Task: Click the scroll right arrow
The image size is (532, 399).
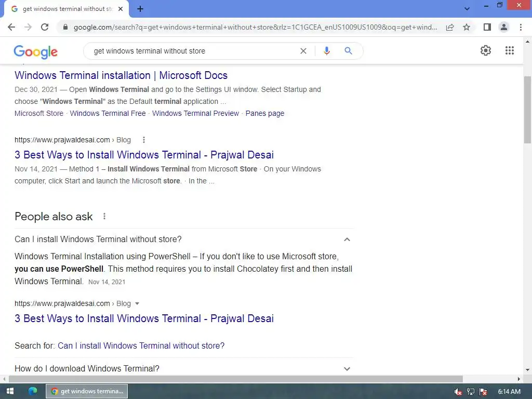Action: coord(519,379)
